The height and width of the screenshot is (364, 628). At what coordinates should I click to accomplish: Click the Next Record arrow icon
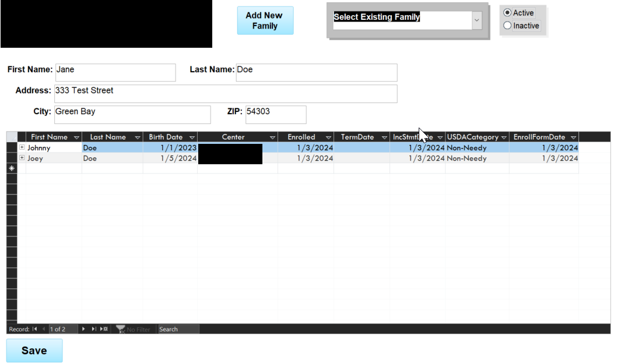[x=83, y=329]
